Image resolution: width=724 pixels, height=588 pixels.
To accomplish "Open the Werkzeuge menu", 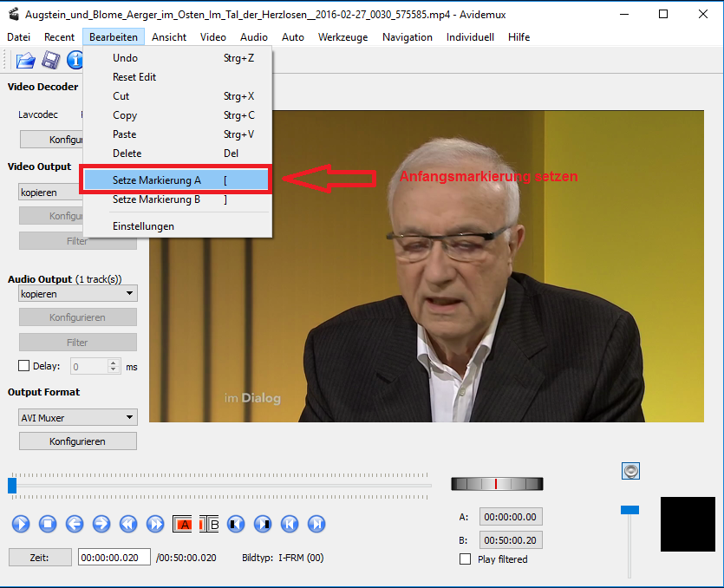I will 342,37.
